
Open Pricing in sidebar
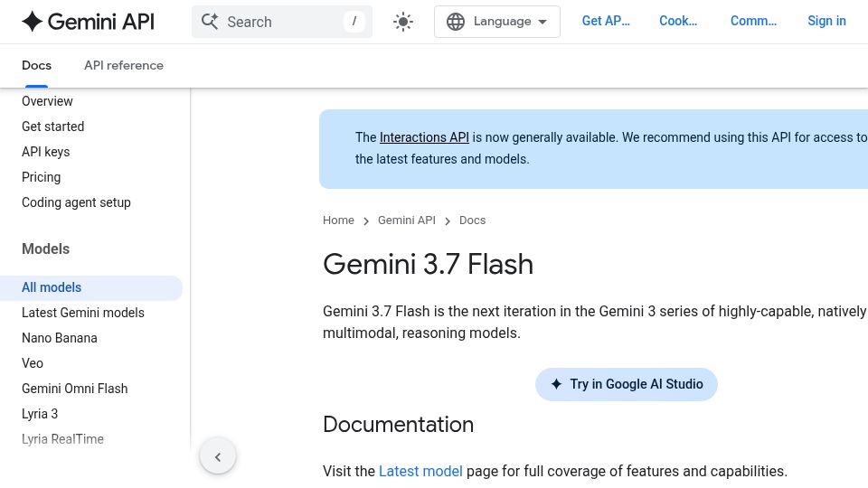point(41,177)
